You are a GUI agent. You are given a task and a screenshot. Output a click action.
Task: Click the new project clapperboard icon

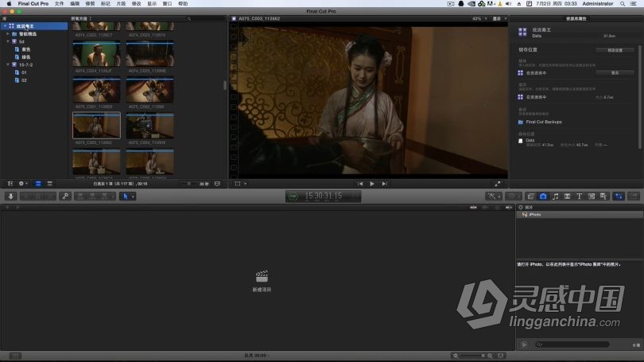click(x=262, y=276)
